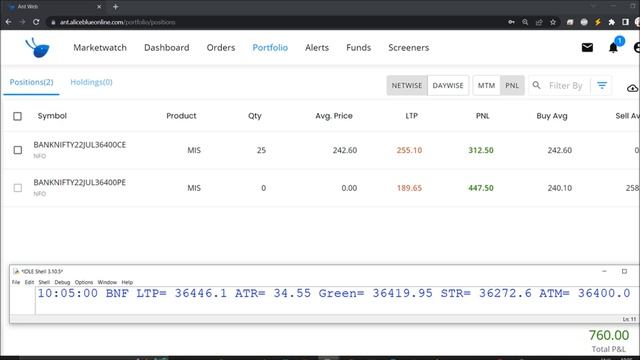Screen dimensions: 640x360
Task: Click the 189.65 LTP value
Action: (409, 188)
